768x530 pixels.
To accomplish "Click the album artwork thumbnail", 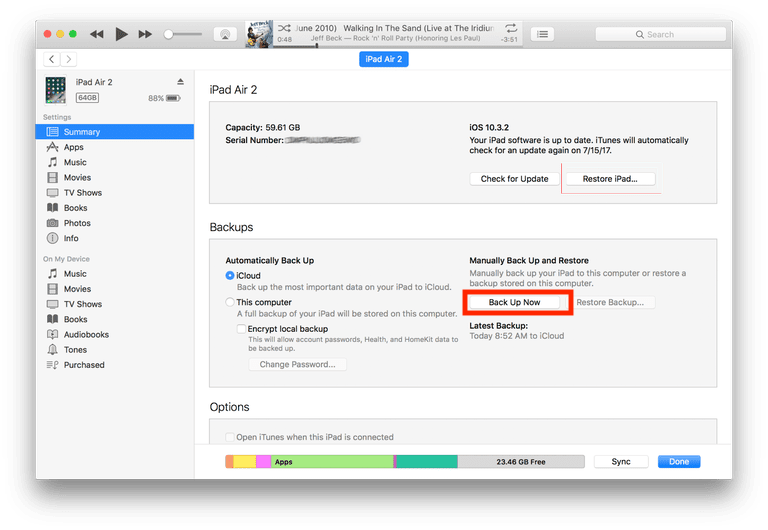I will [x=259, y=34].
